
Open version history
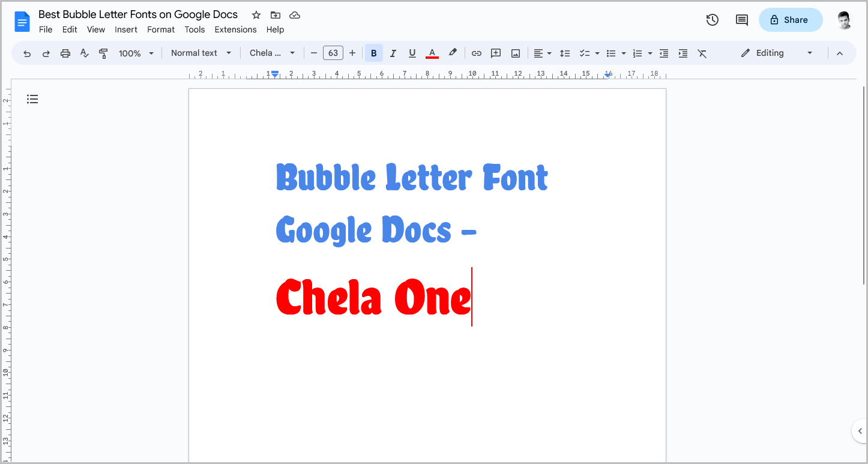point(712,20)
